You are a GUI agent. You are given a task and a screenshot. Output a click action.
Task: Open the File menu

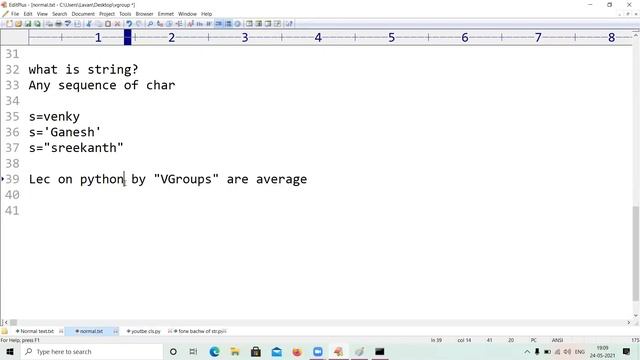tap(15, 14)
